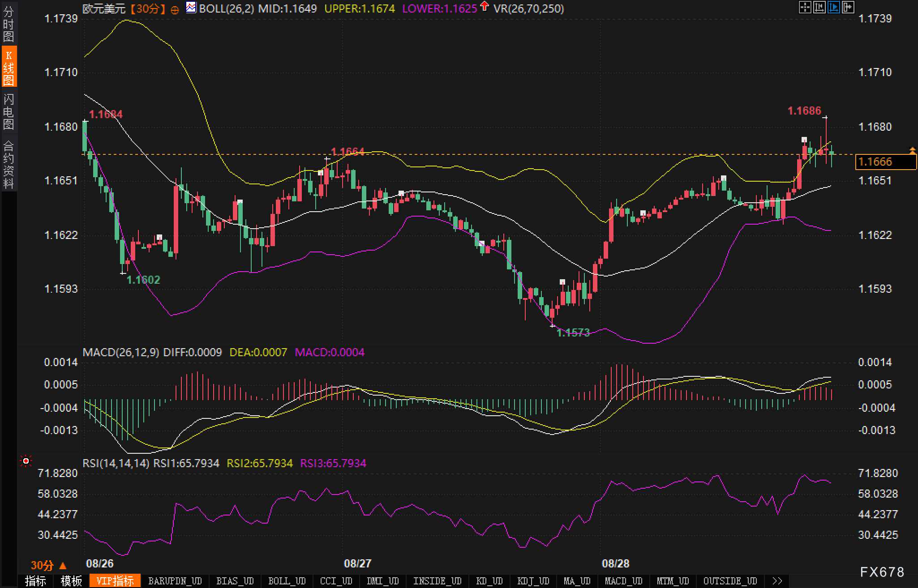Click the 1.1666 current price marker
Viewport: 918px width, 588px height.
coord(885,162)
